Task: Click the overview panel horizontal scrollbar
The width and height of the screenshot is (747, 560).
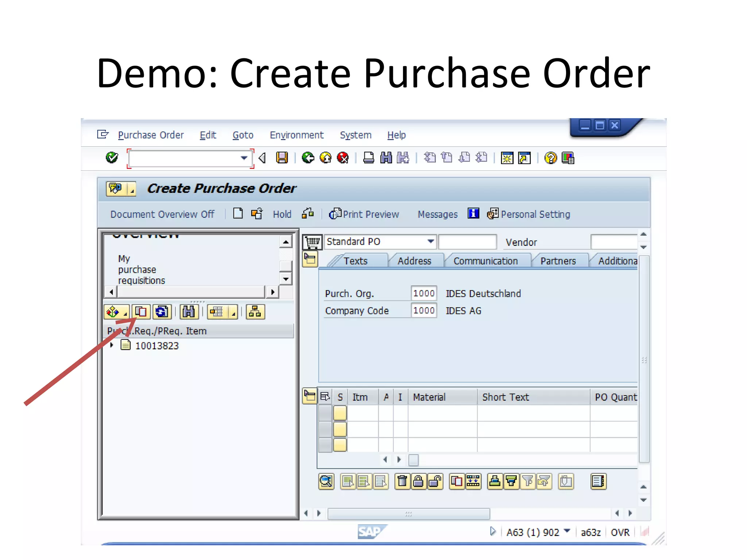Action: pos(191,292)
